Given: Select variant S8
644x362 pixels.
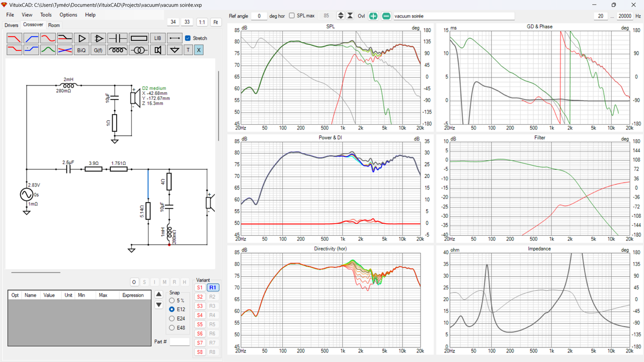Looking at the screenshot, I should click(200, 352).
